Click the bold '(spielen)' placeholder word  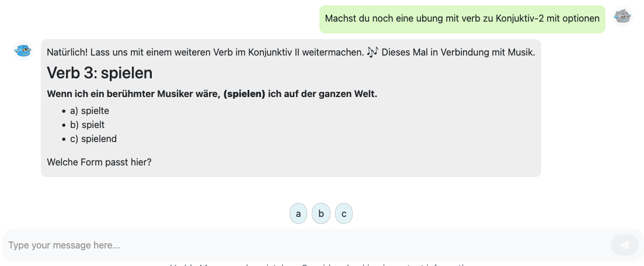coord(244,94)
